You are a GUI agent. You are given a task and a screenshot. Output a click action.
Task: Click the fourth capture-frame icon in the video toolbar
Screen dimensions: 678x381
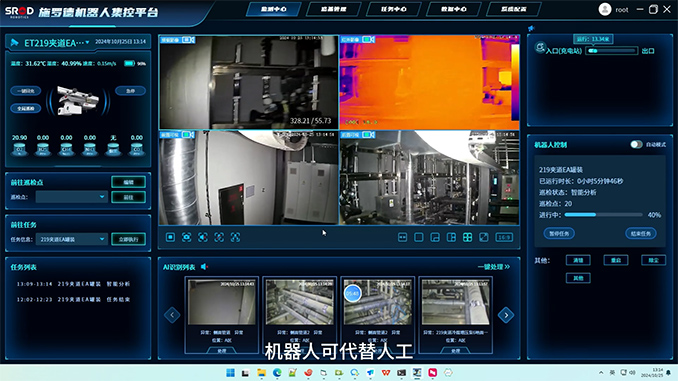coord(219,237)
